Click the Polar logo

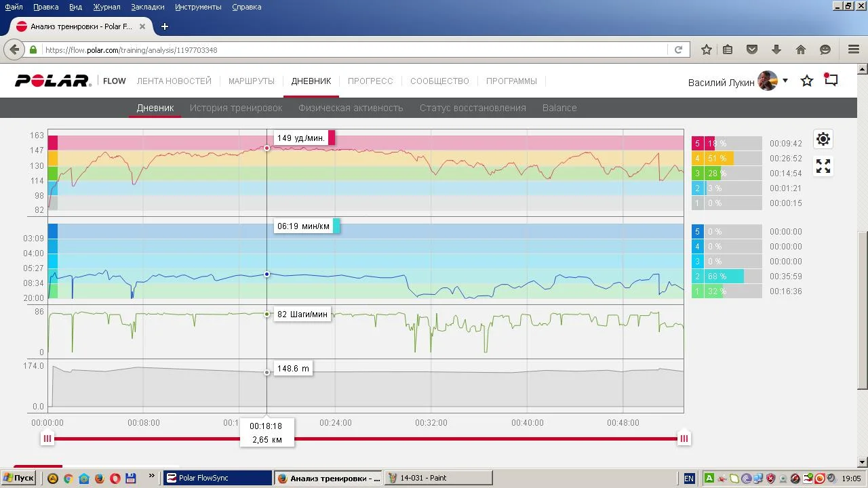[x=53, y=81]
